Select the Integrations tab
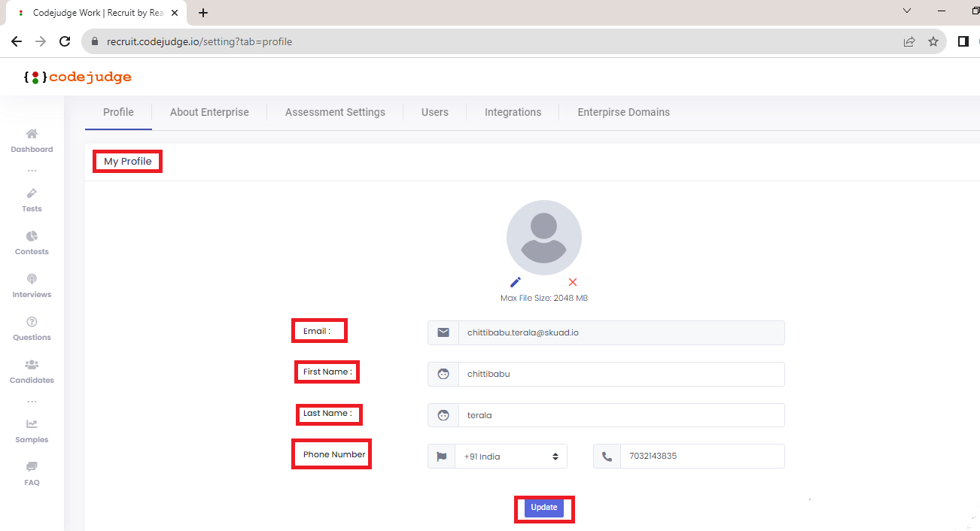The width and height of the screenshot is (980, 531). [x=513, y=111]
